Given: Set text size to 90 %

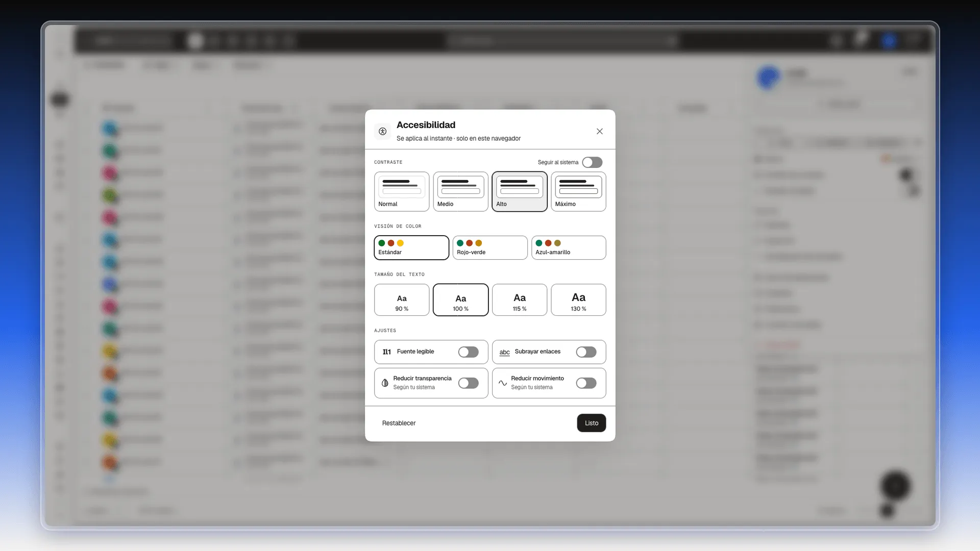Looking at the screenshot, I should 402,300.
